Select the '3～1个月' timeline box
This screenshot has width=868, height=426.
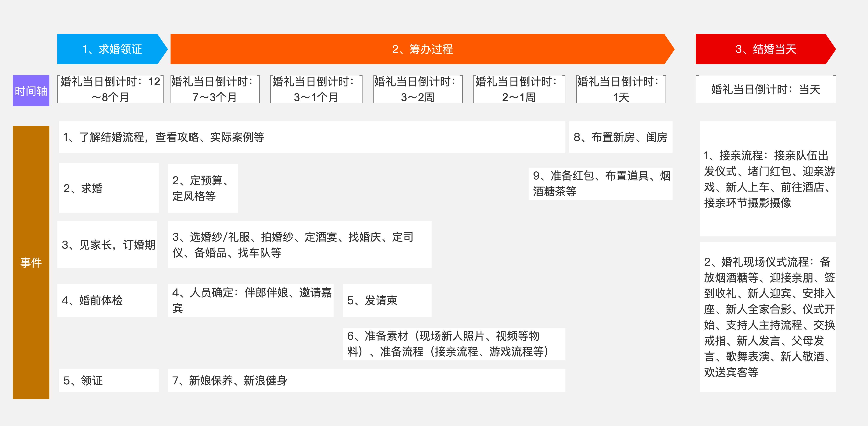pyautogui.click(x=316, y=89)
